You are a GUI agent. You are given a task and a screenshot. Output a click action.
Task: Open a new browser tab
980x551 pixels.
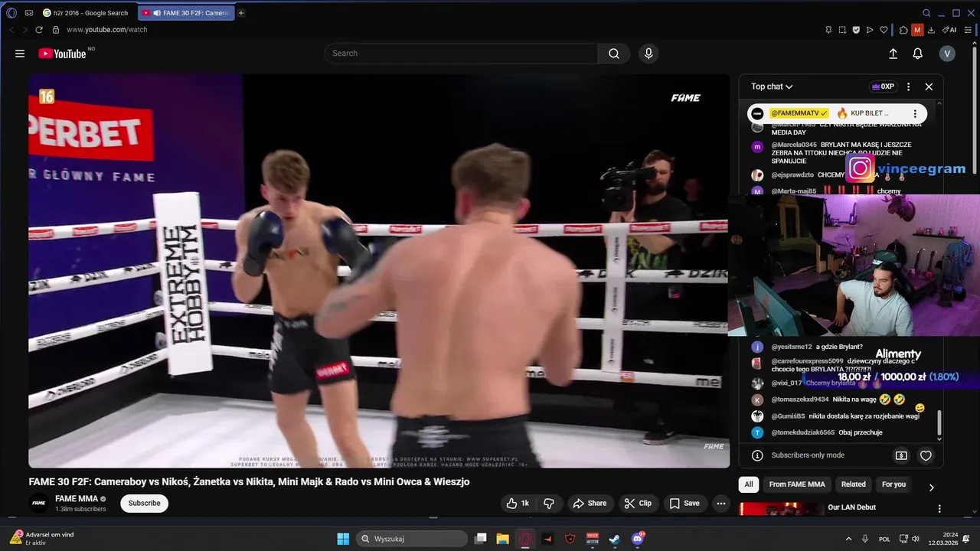pos(241,13)
